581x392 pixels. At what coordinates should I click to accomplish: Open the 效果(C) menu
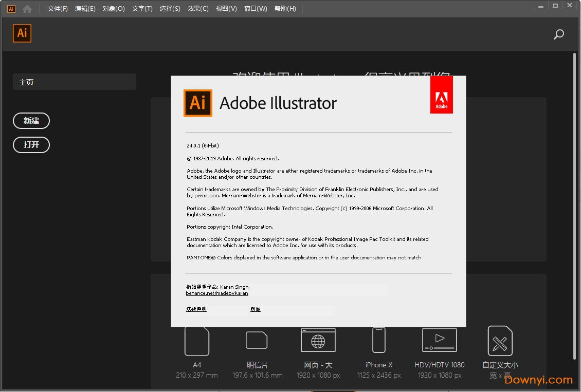[x=198, y=9]
